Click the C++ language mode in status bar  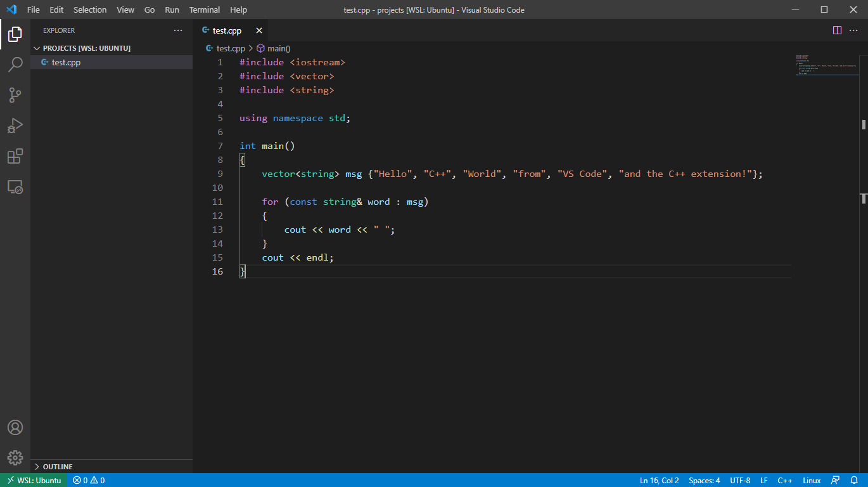pos(785,480)
